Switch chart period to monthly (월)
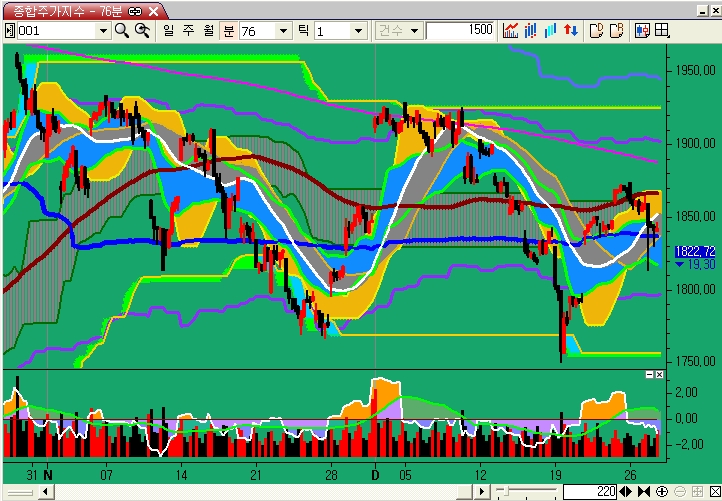The width and height of the screenshot is (722, 501). [x=208, y=31]
